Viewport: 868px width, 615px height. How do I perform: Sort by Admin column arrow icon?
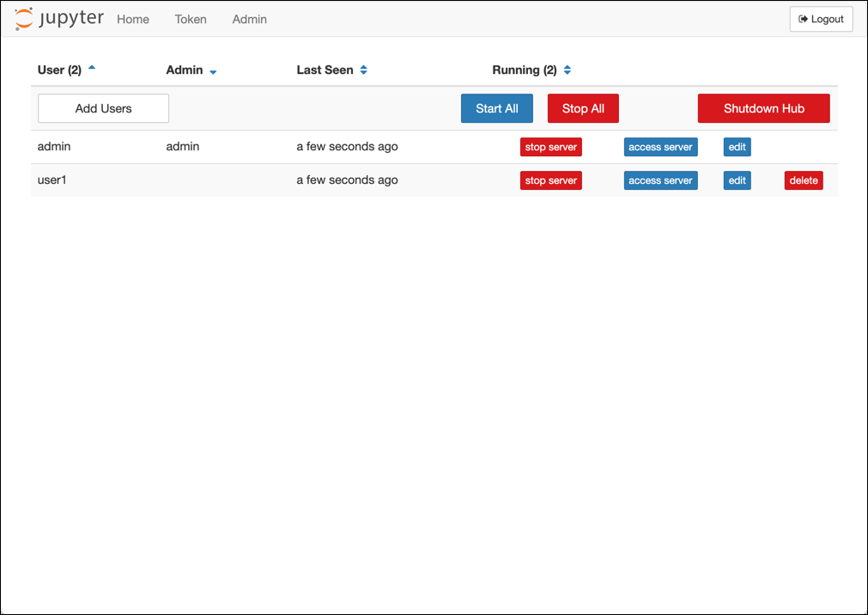pos(213,71)
